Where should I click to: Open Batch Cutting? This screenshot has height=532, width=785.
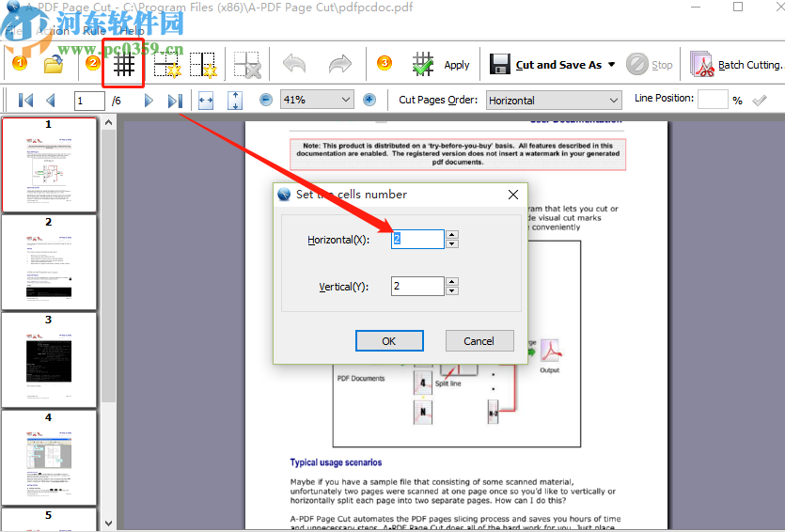(x=736, y=65)
